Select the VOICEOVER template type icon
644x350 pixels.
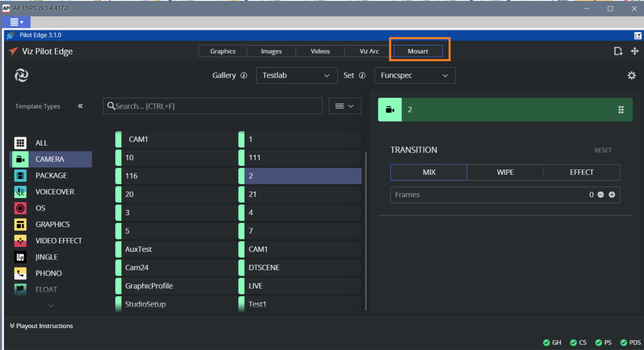point(20,192)
